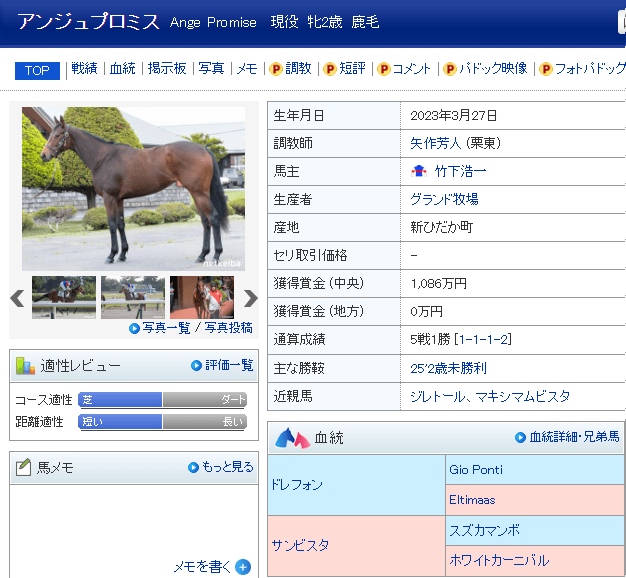Switch to the 血統 tab

click(x=123, y=69)
